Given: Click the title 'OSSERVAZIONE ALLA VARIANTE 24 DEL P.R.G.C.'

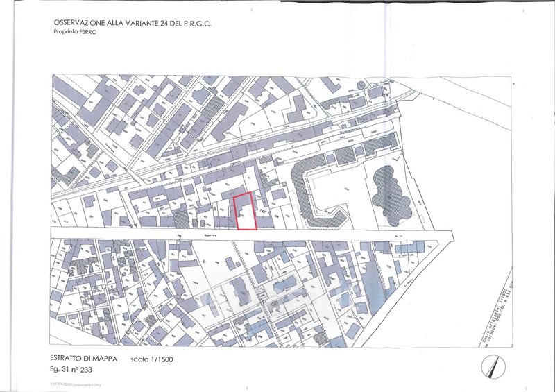Looking at the screenshot, I should click(133, 23).
